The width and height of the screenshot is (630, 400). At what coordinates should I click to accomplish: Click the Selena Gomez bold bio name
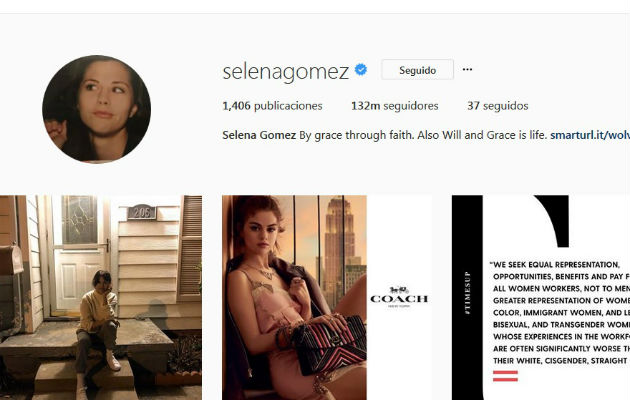click(x=259, y=135)
